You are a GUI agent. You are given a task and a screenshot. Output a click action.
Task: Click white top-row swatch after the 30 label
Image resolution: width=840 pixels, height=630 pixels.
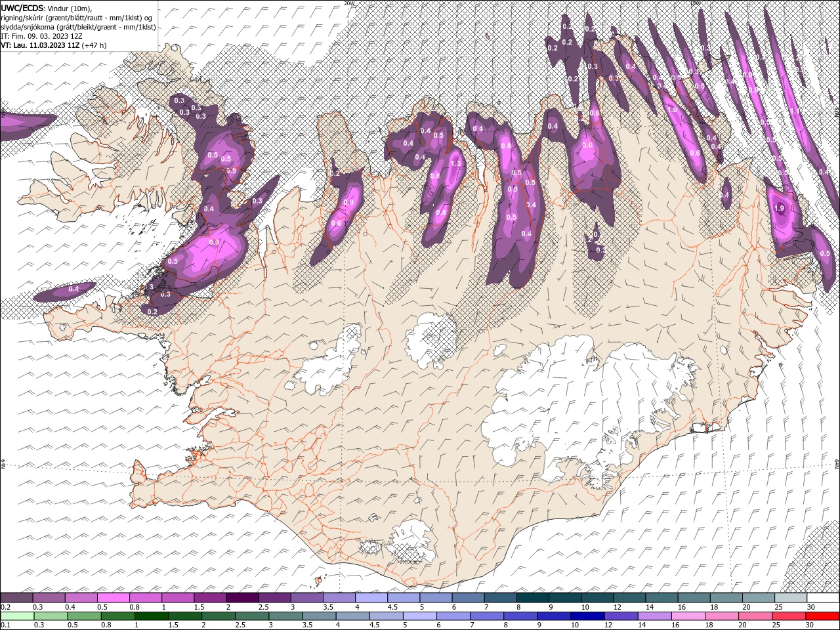click(822, 598)
